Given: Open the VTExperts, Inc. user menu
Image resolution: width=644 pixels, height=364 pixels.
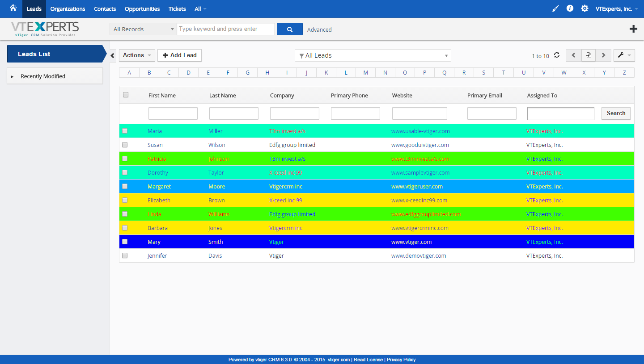Looking at the screenshot, I should tap(616, 9).
